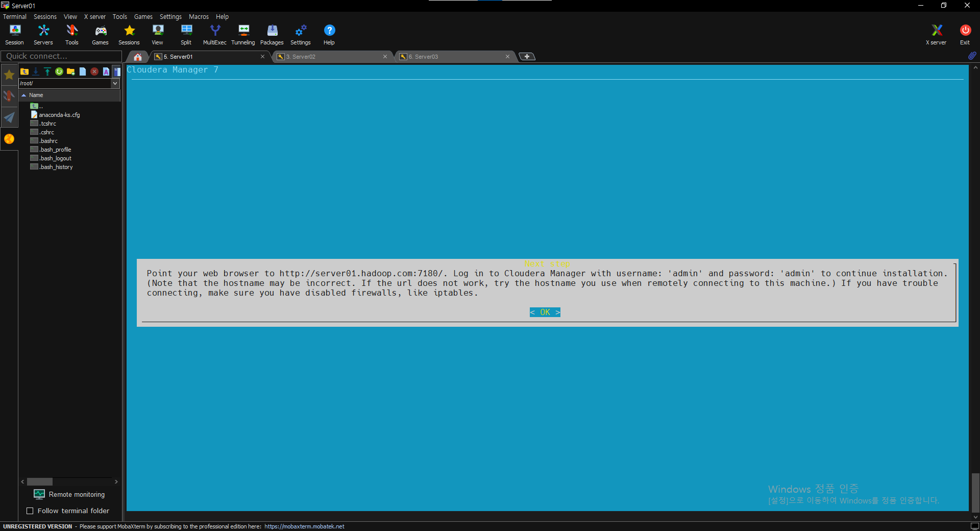Create a new folder in SFTP panel

pyautogui.click(x=71, y=71)
